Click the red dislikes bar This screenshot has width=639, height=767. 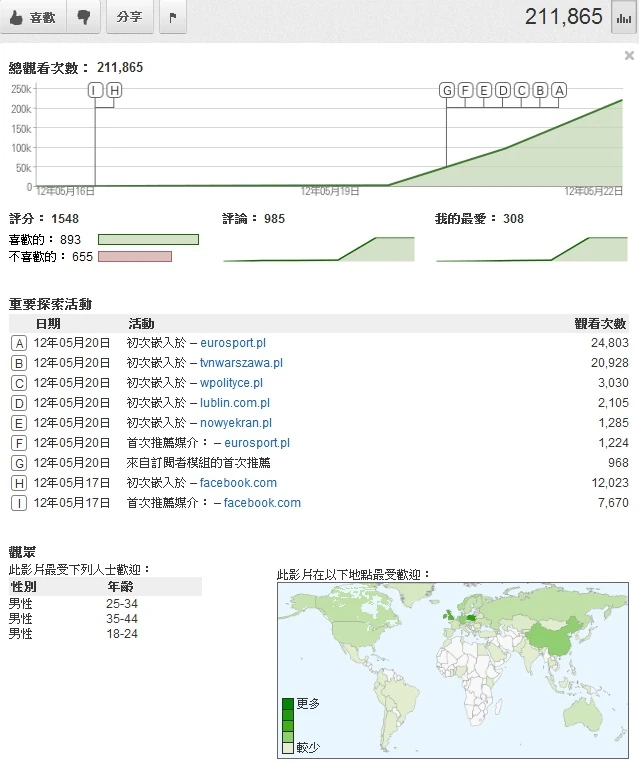pos(135,256)
